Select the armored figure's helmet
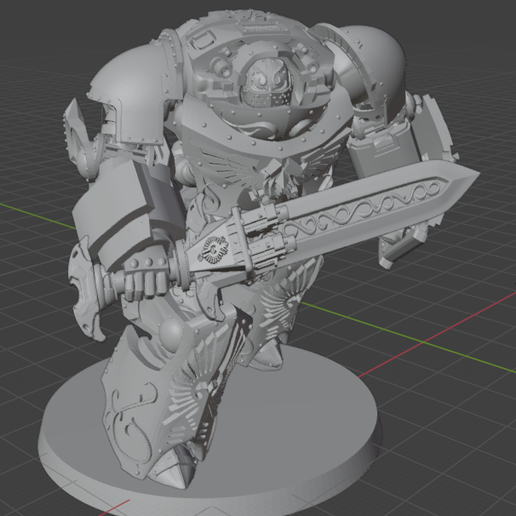This screenshot has height=516, width=516. (266, 83)
